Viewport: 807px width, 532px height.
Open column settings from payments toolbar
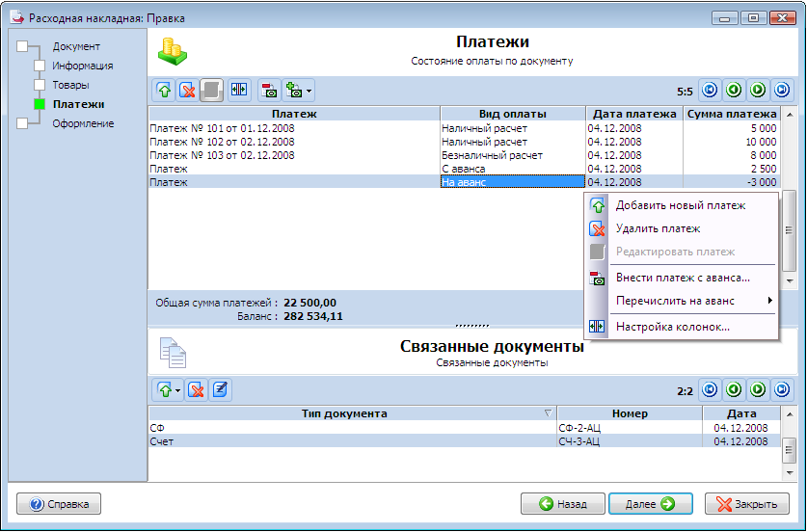click(x=239, y=91)
